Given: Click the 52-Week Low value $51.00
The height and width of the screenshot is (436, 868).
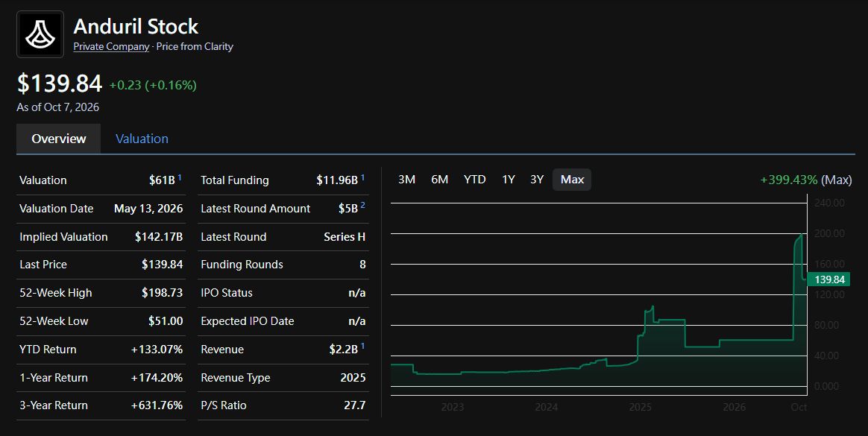Looking at the screenshot, I should click(166, 321).
